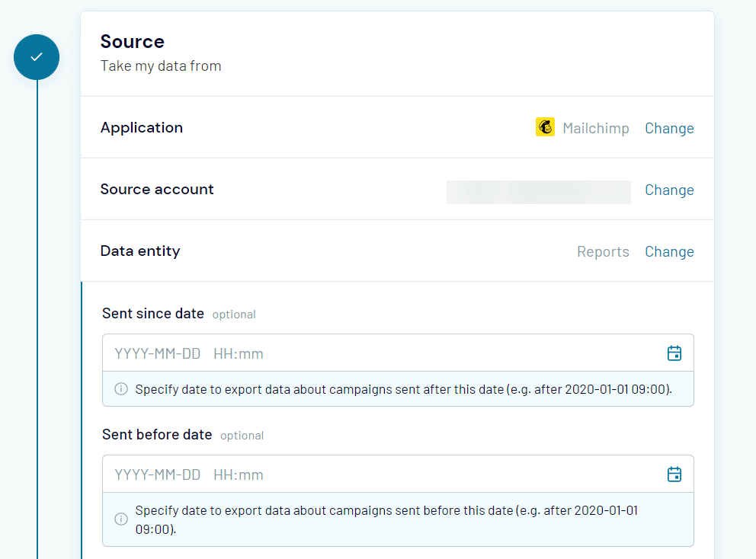Click 'optional' tag next to Sent since date
Viewport: 756px width, 559px height.
[234, 315]
